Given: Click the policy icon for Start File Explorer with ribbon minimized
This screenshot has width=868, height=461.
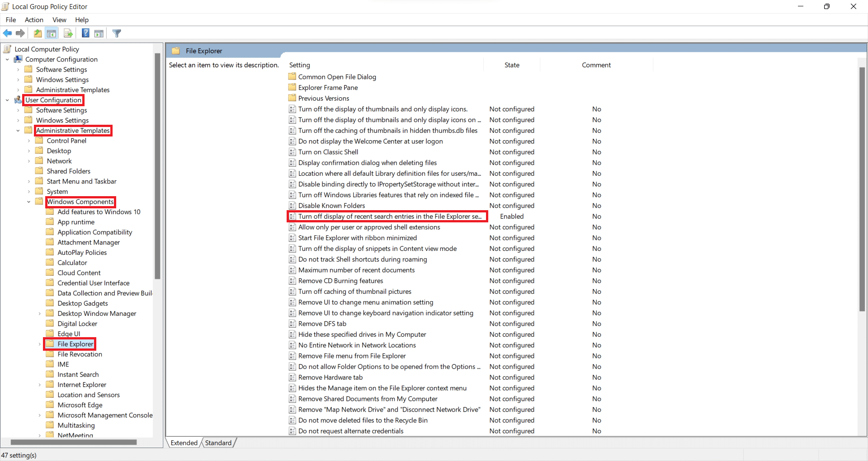Looking at the screenshot, I should point(292,238).
